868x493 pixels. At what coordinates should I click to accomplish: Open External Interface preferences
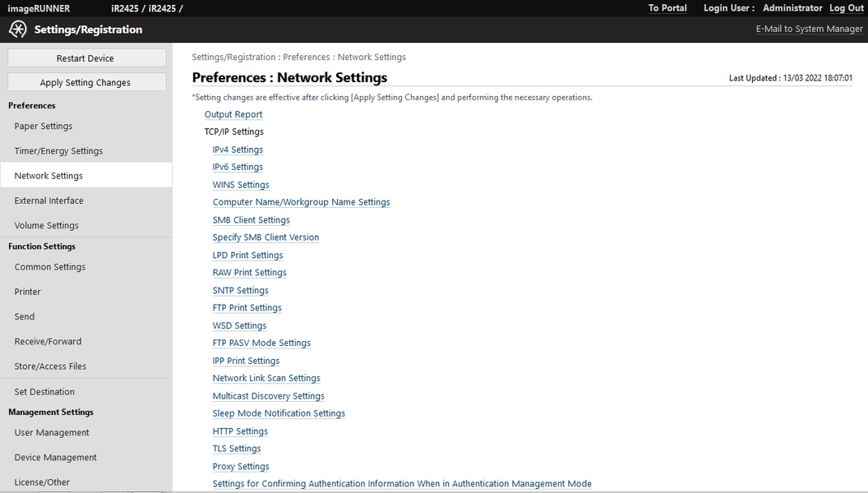pos(48,200)
